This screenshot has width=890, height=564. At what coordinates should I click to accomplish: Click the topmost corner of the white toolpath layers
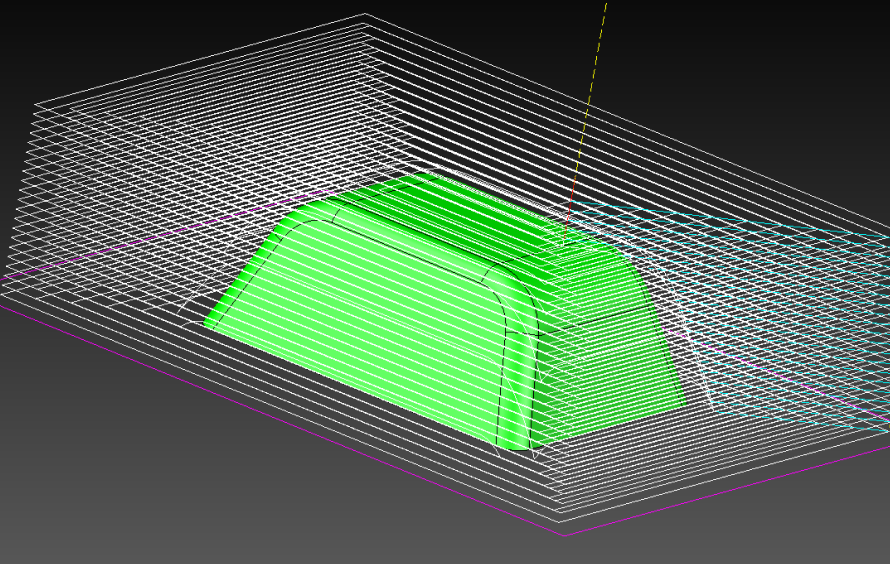click(365, 14)
